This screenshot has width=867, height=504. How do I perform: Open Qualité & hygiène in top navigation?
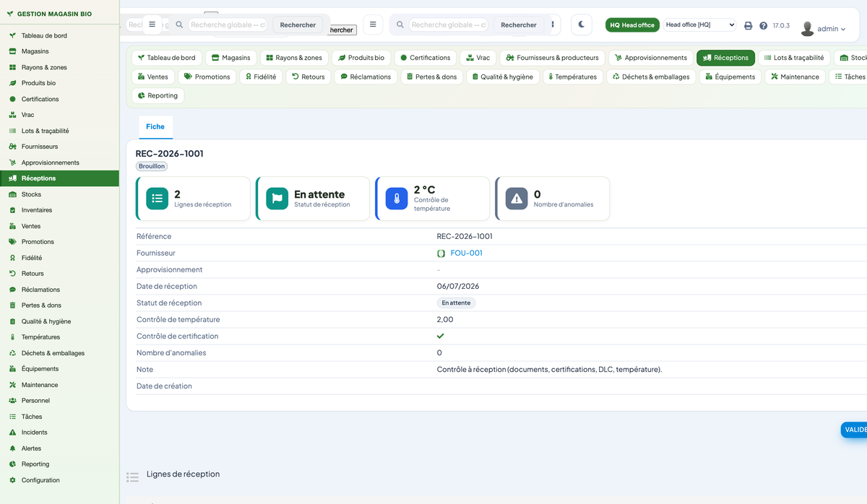503,77
